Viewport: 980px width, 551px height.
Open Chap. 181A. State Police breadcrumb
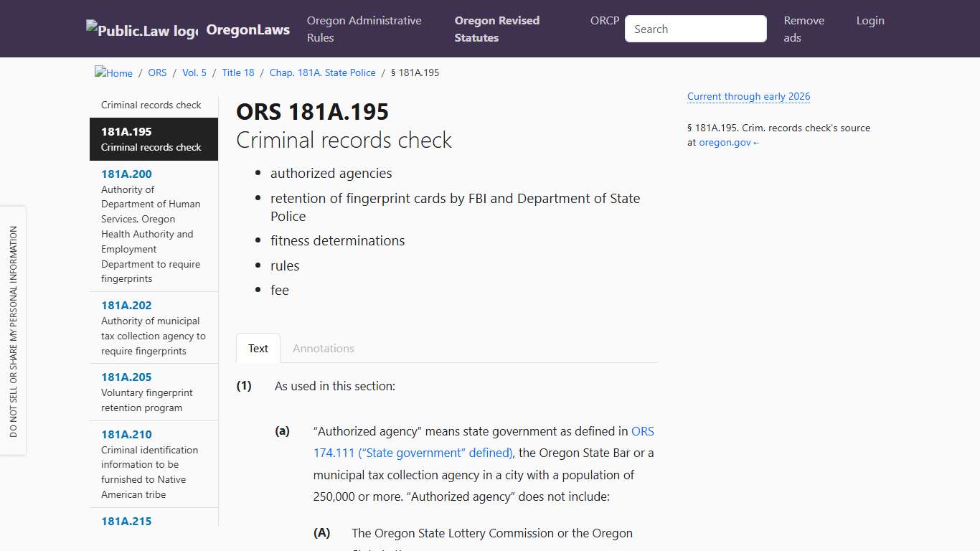322,72
